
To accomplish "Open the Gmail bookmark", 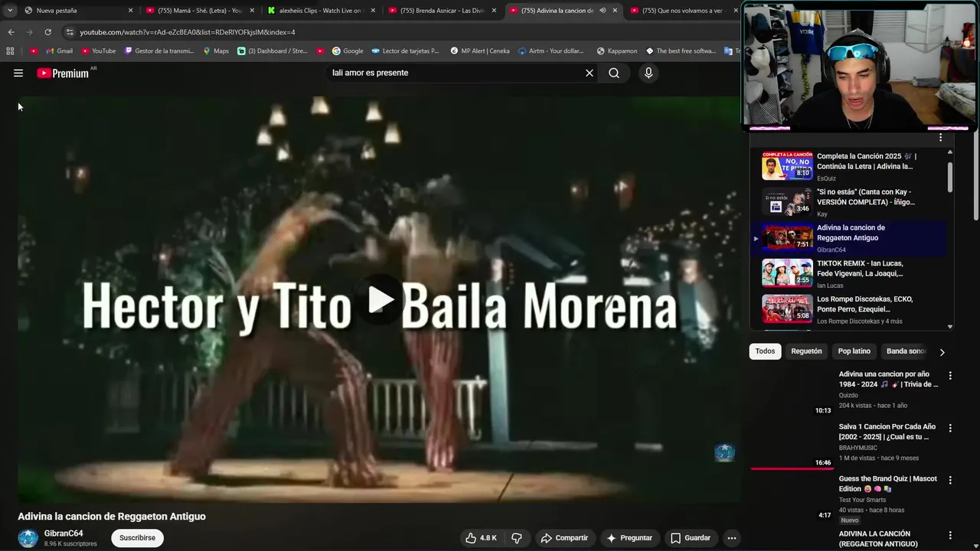I will pyautogui.click(x=60, y=51).
